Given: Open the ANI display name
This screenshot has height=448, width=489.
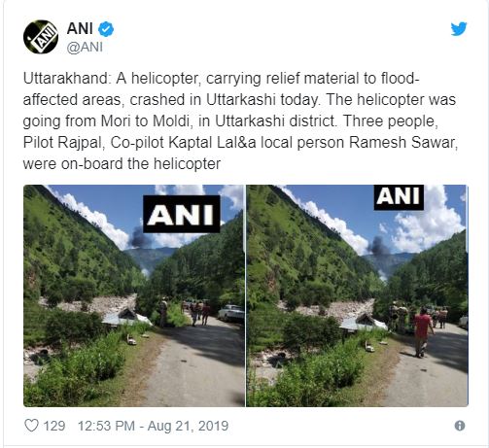Looking at the screenshot, I should tap(80, 28).
